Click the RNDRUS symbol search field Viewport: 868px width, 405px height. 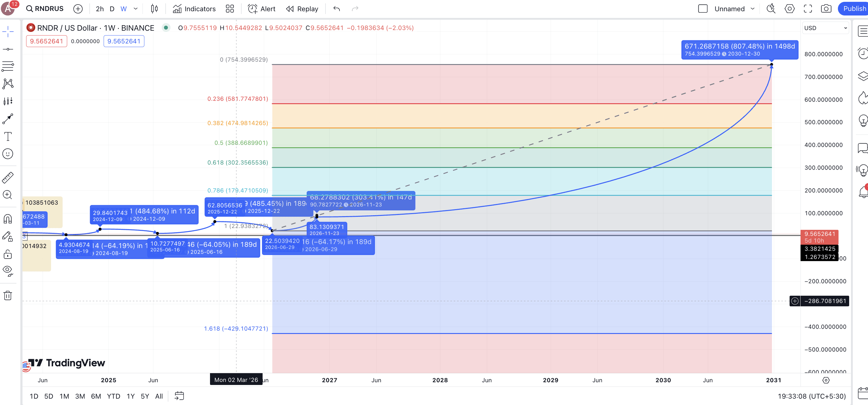45,9
